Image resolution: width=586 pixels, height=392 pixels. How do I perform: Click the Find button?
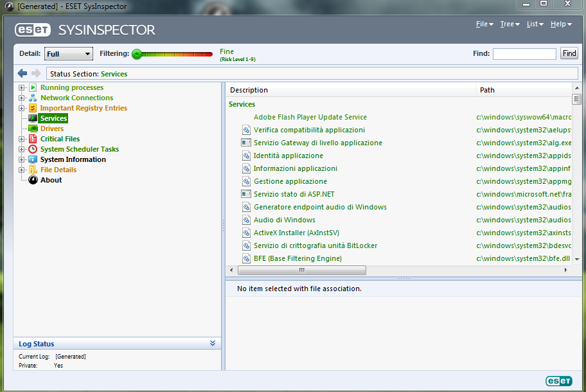coord(569,53)
